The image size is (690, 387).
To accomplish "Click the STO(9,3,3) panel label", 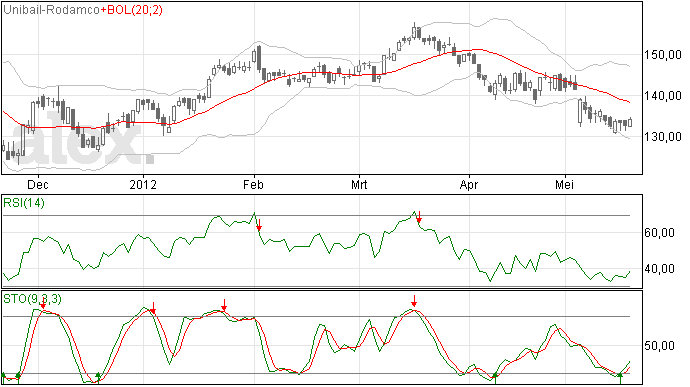I will click(x=32, y=299).
